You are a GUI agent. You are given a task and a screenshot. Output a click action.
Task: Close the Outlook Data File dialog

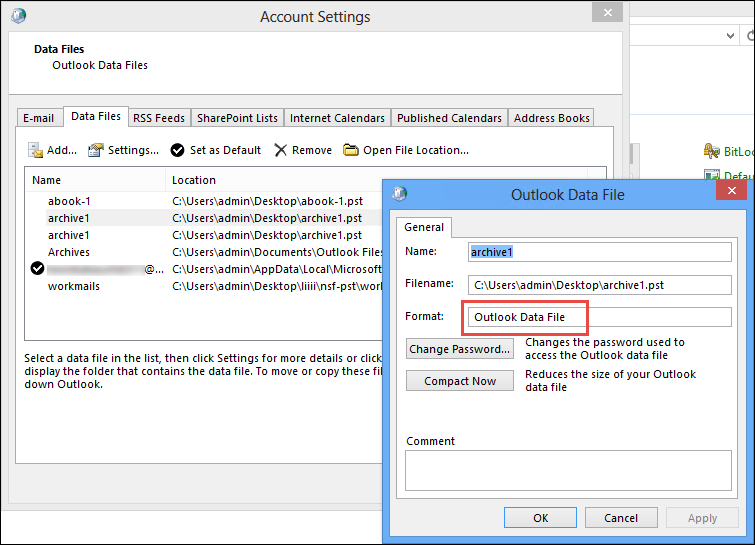coord(731,190)
